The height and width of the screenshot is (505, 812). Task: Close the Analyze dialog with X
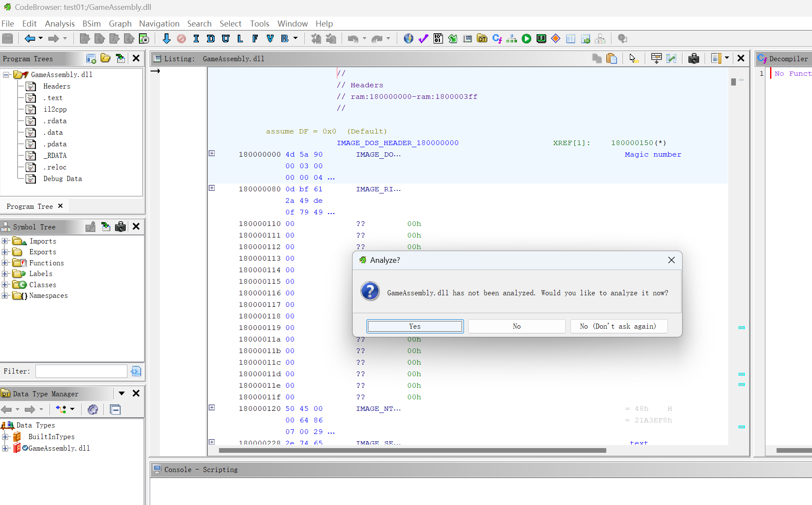click(x=671, y=260)
